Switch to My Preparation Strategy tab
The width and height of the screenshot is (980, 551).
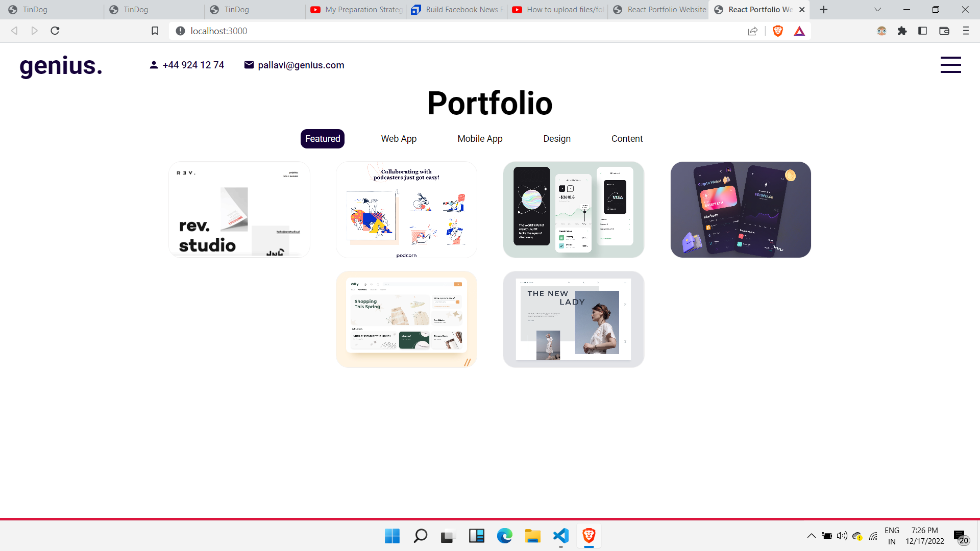coord(356,10)
